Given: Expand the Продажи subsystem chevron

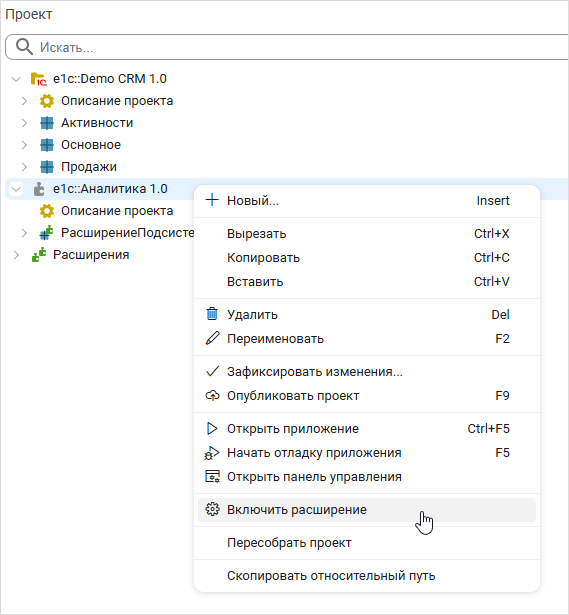Looking at the screenshot, I should pos(24,167).
